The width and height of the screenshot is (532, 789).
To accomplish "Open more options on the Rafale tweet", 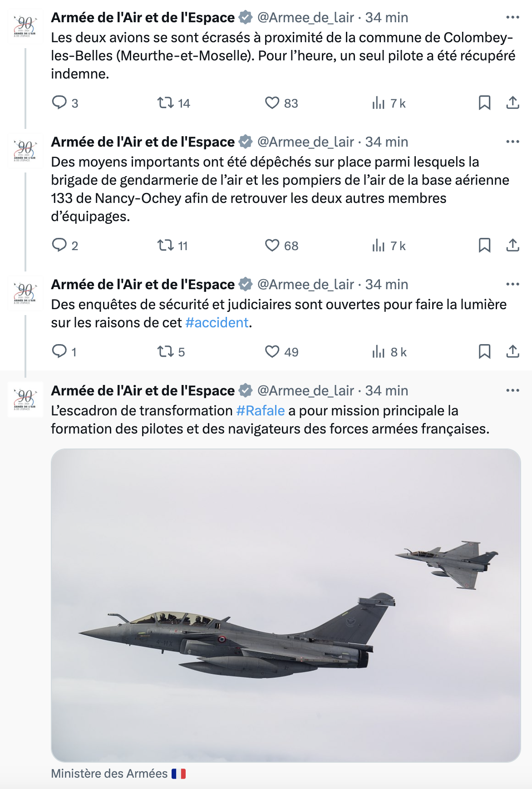I will (x=512, y=390).
